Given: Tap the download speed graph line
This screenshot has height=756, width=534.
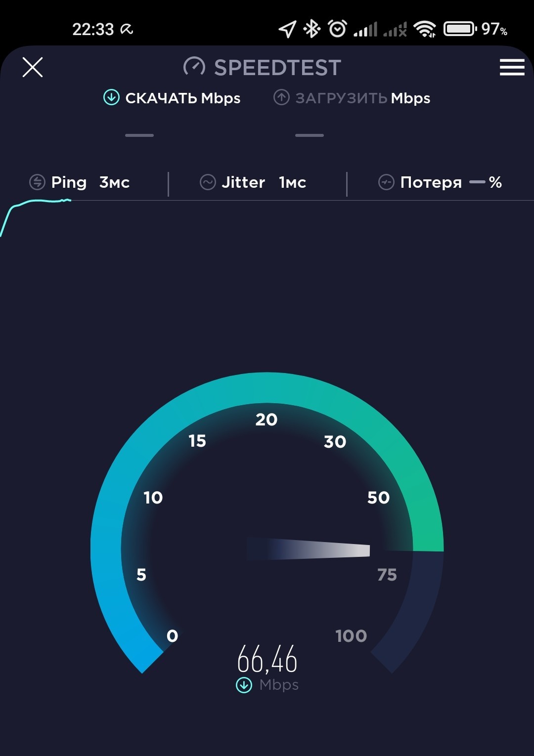Looking at the screenshot, I should (35, 217).
